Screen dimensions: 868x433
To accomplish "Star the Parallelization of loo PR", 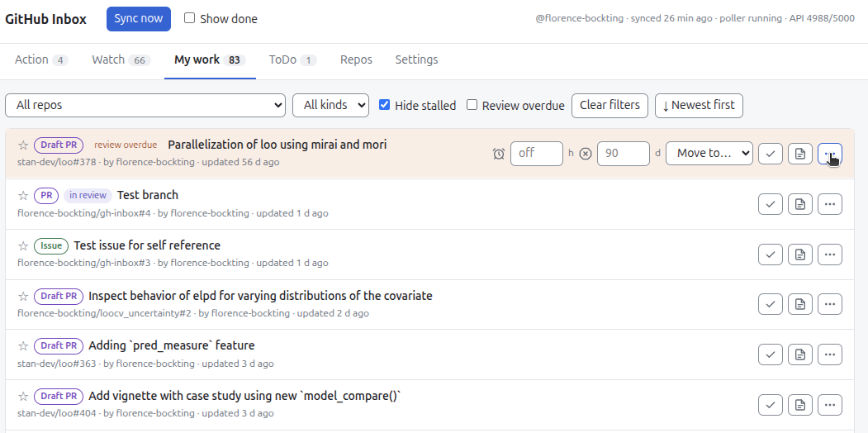I will 22,145.
